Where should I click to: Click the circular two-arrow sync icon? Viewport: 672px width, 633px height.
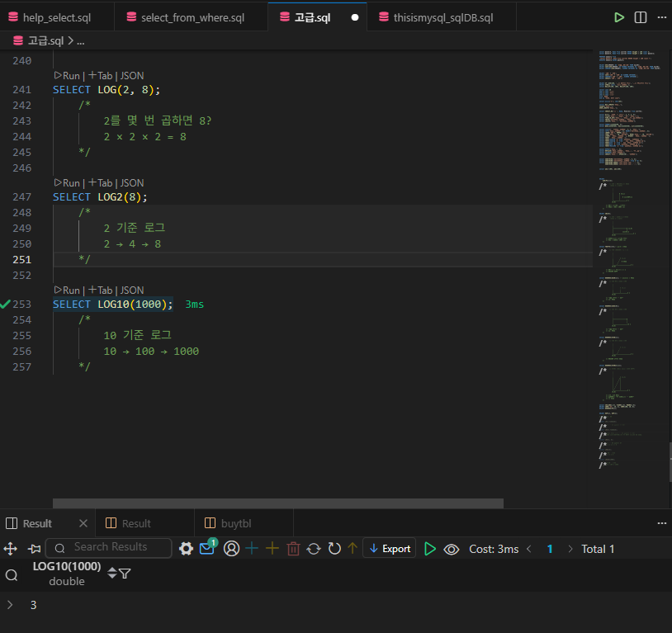coord(314,549)
